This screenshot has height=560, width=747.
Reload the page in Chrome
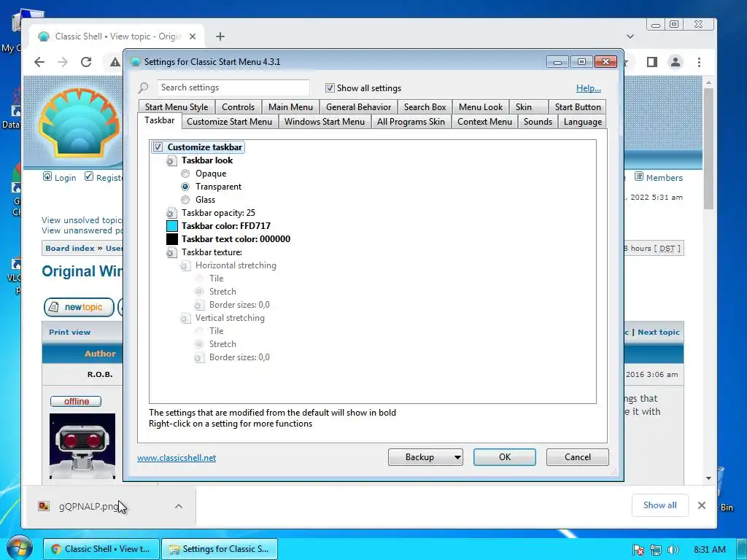86,62
